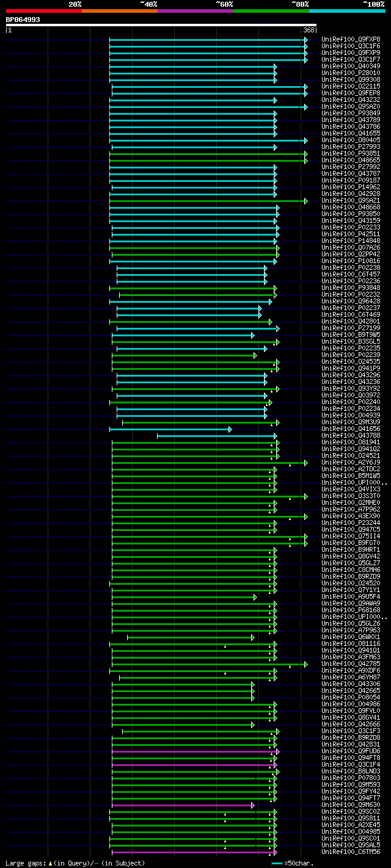
Task: Click the magenta alignment bar for UniRef100_Q3C1F4
Action: point(194,764)
